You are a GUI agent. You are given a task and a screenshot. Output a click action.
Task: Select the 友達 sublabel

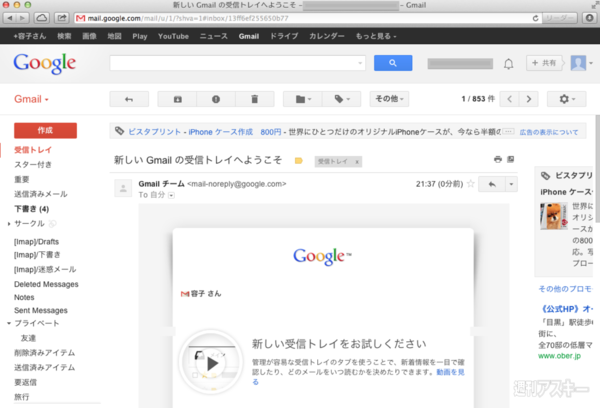[28, 338]
